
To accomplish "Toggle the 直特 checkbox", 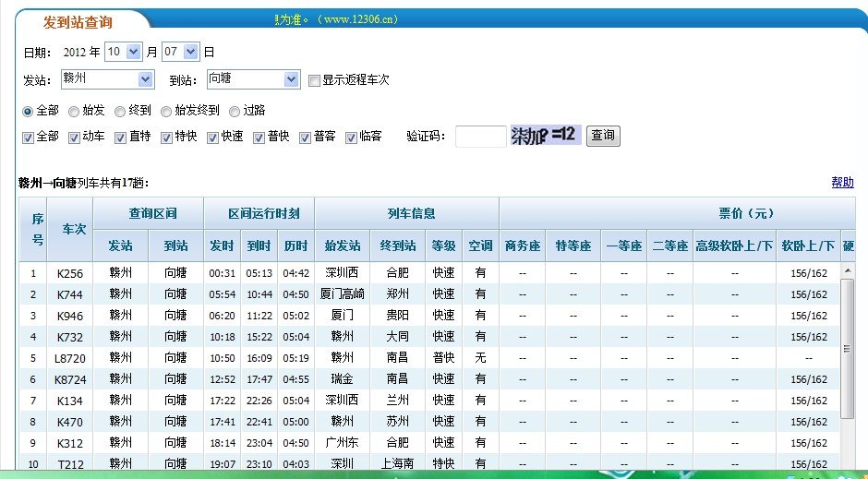I will click(120, 138).
